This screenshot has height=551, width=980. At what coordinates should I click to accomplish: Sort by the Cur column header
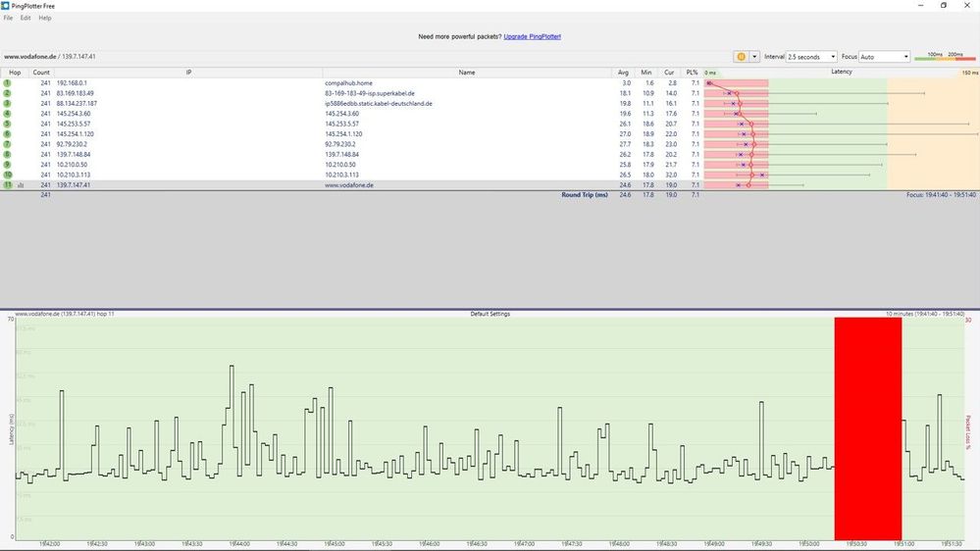(669, 73)
